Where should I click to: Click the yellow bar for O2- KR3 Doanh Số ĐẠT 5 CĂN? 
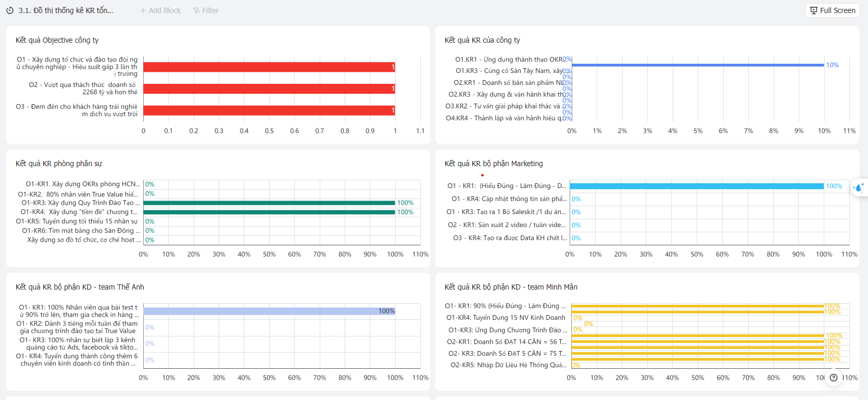(x=698, y=354)
